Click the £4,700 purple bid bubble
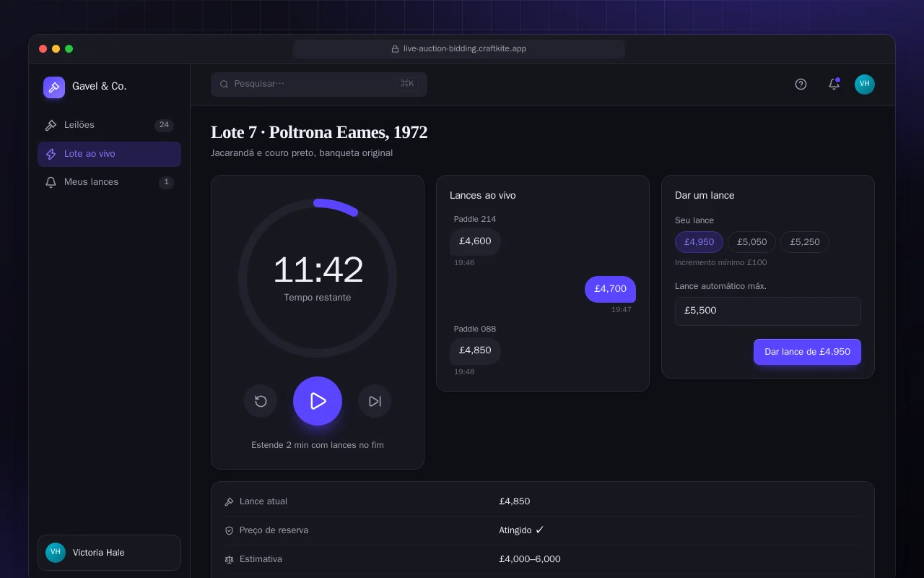 pos(610,289)
